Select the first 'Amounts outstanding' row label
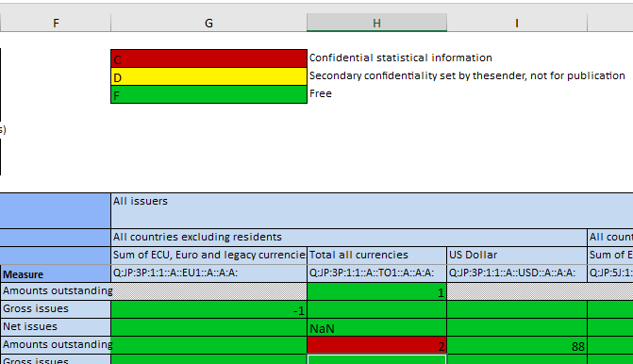 point(56,291)
